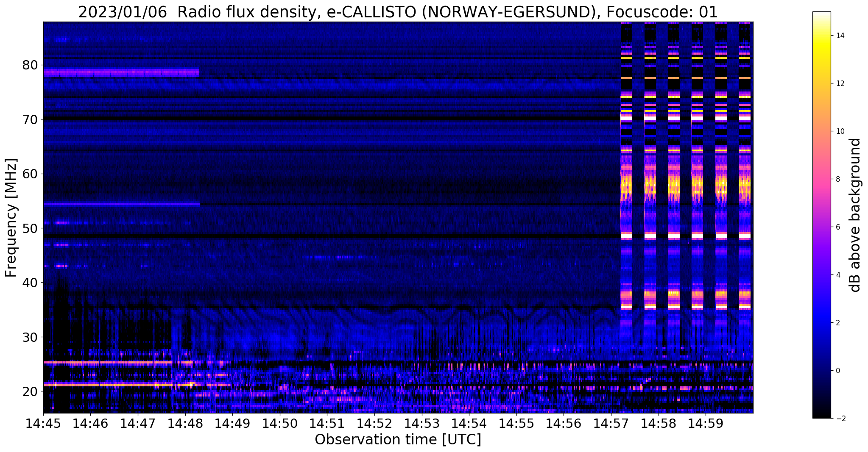Click the 14:51 time tick label
The width and height of the screenshot is (868, 452).
coord(327,423)
